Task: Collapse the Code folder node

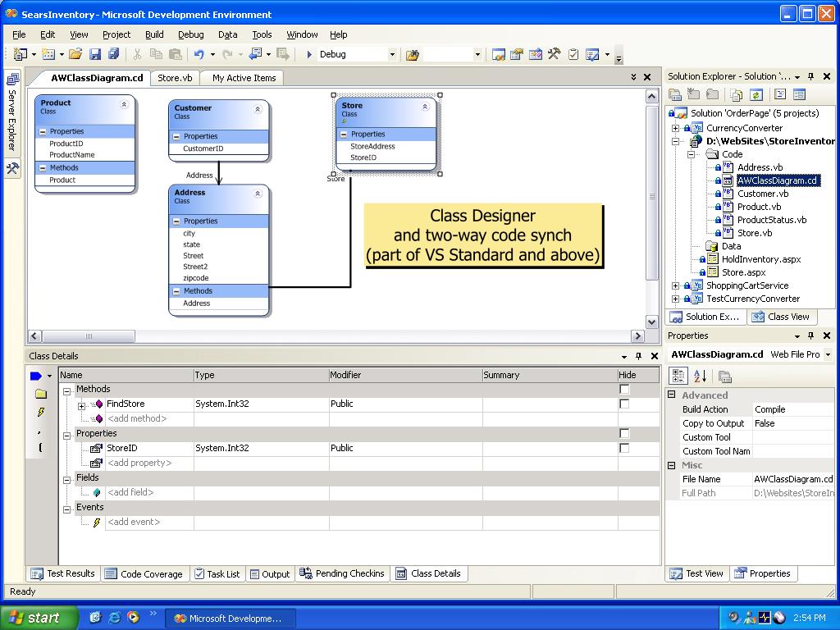Action: (691, 154)
